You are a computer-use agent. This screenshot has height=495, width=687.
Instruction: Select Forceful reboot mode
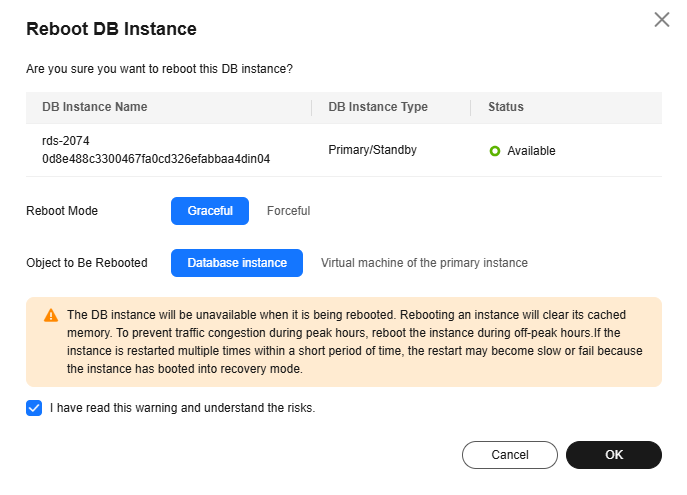288,211
